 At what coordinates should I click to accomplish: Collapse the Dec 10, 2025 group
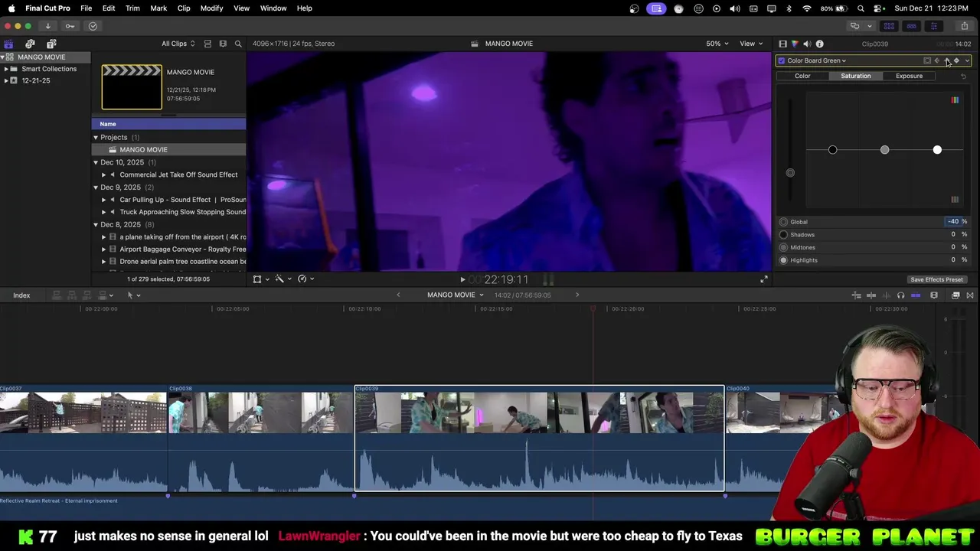pos(96,162)
